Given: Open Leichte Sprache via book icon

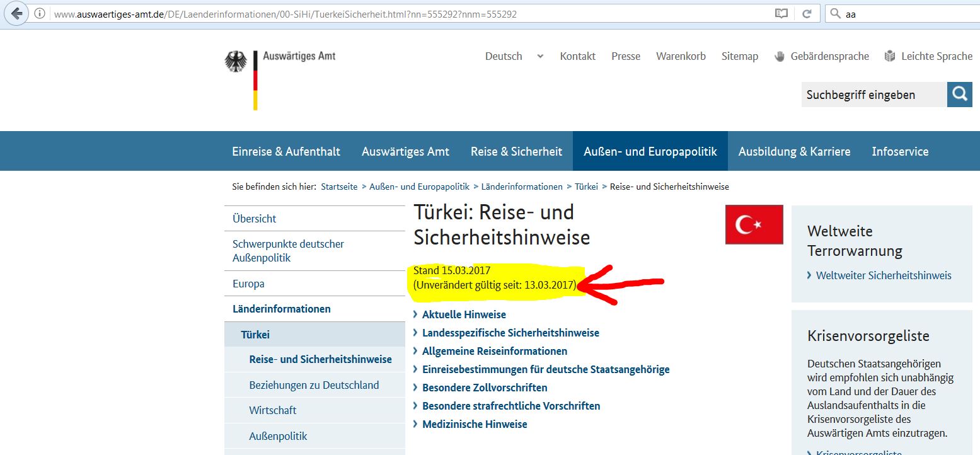Looking at the screenshot, I should coord(889,56).
